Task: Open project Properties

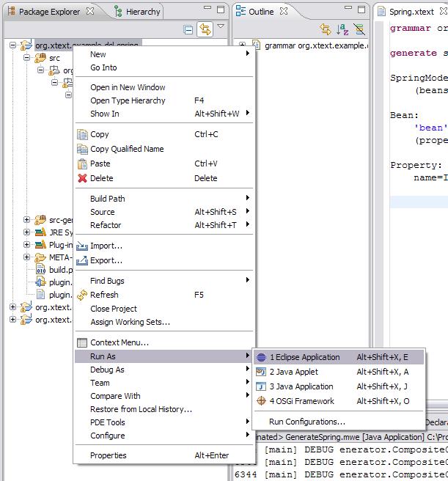Action: point(164,456)
